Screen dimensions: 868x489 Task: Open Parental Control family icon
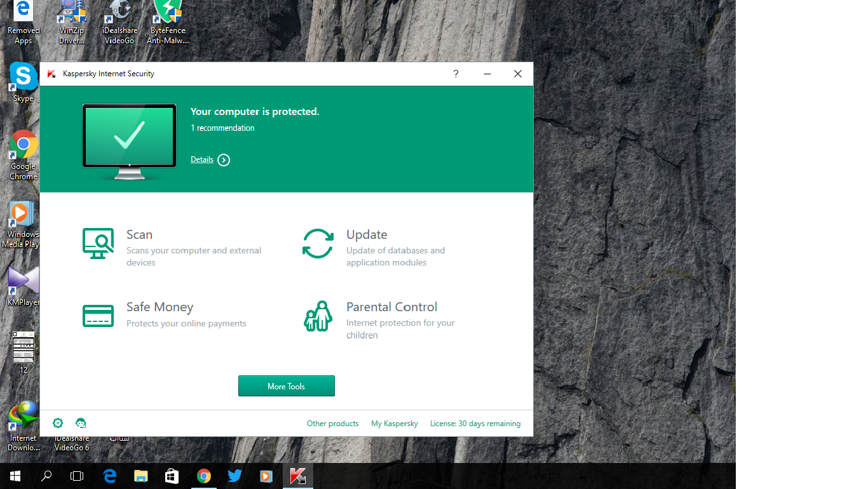pos(318,316)
